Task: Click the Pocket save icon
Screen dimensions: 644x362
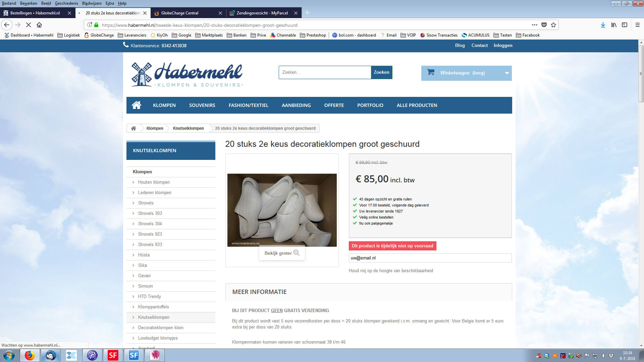Action: click(x=544, y=25)
